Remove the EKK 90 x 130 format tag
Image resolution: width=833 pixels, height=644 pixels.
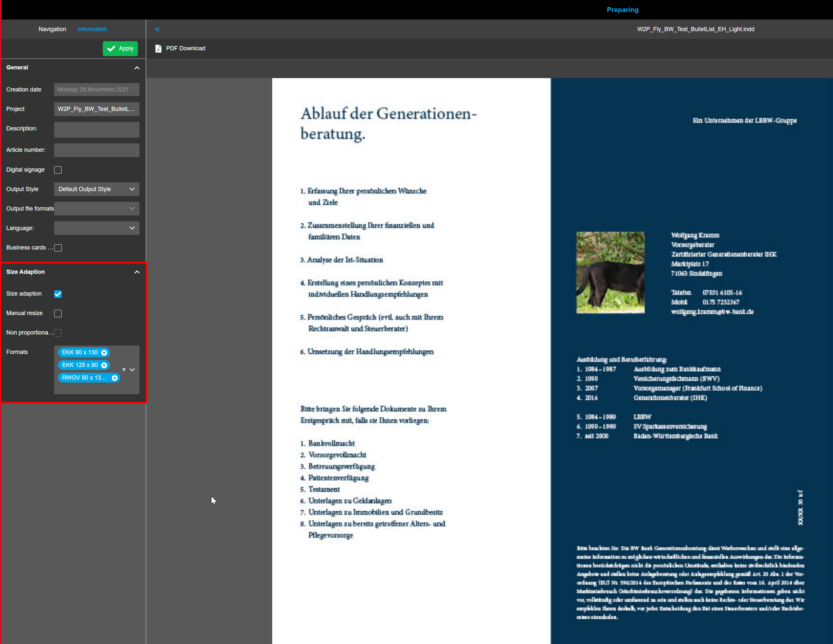(x=104, y=353)
